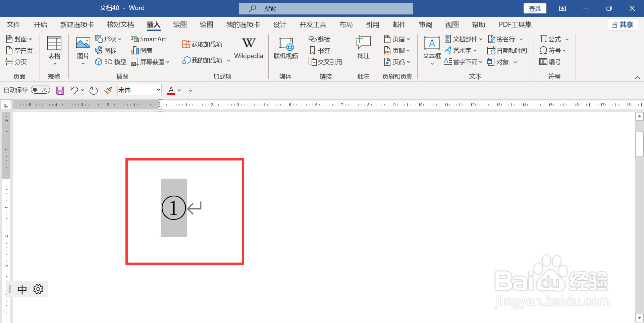Insert a cover page (封面)
Viewport: 644px width, 323px height.
click(x=19, y=39)
